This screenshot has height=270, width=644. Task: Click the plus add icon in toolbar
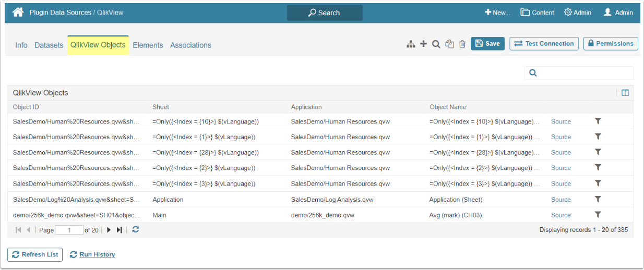coord(423,44)
